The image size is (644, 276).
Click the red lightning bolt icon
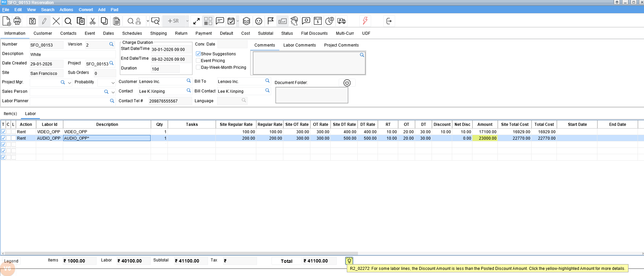point(365,21)
